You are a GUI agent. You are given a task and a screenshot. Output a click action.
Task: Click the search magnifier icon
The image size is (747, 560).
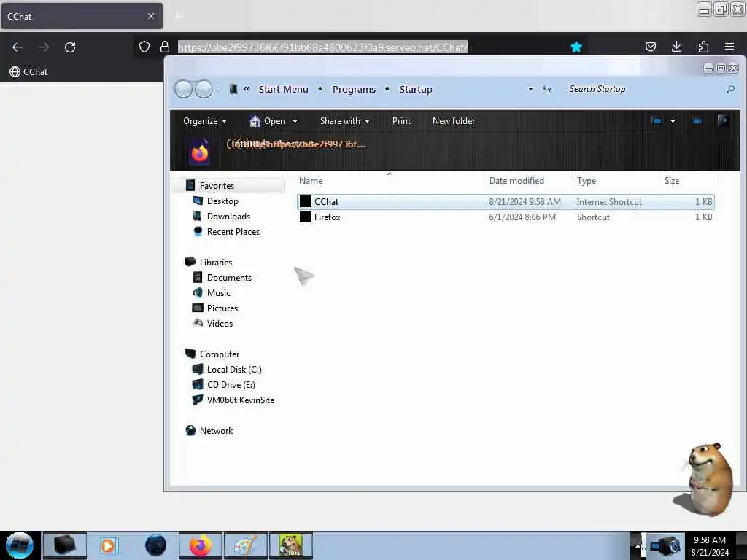pyautogui.click(x=730, y=89)
